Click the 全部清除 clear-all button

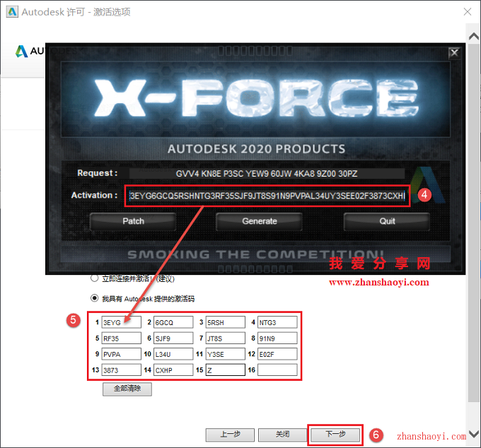127,389
